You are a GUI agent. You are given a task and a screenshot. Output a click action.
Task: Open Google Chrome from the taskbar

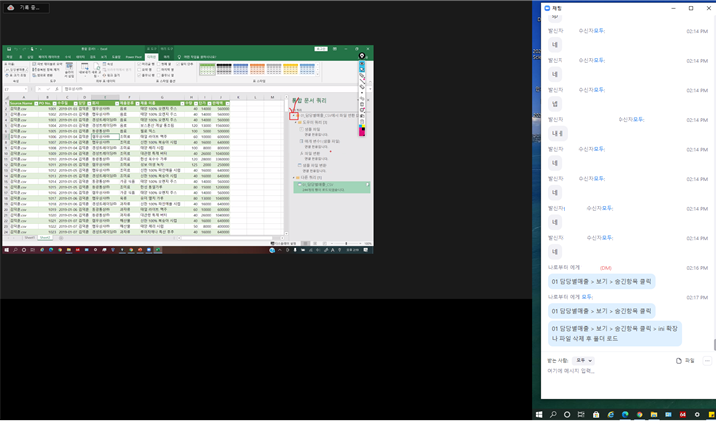pos(639,414)
